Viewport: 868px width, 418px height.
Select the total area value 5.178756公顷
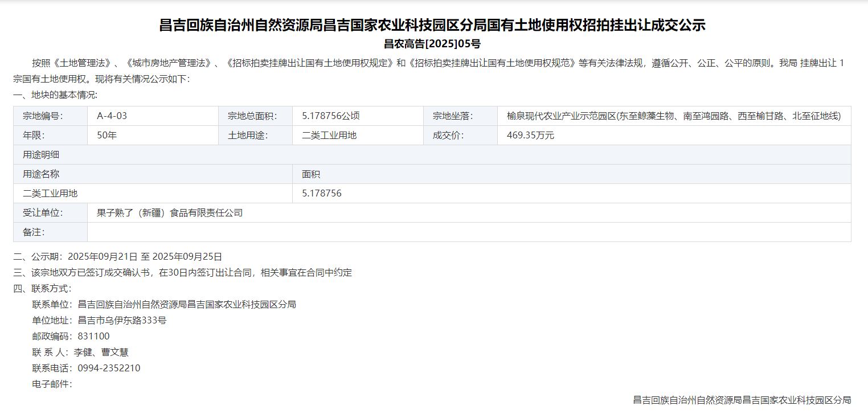pyautogui.click(x=330, y=116)
